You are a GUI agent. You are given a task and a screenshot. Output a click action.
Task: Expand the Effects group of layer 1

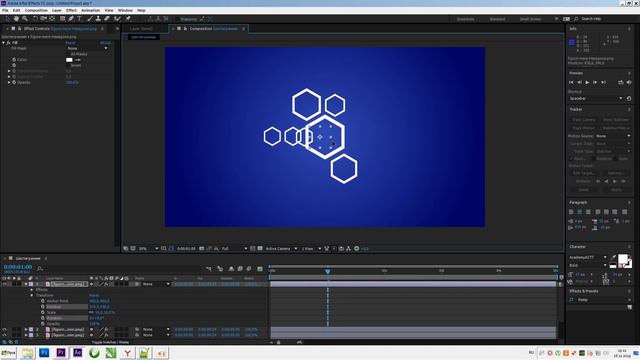pyautogui.click(x=32, y=289)
